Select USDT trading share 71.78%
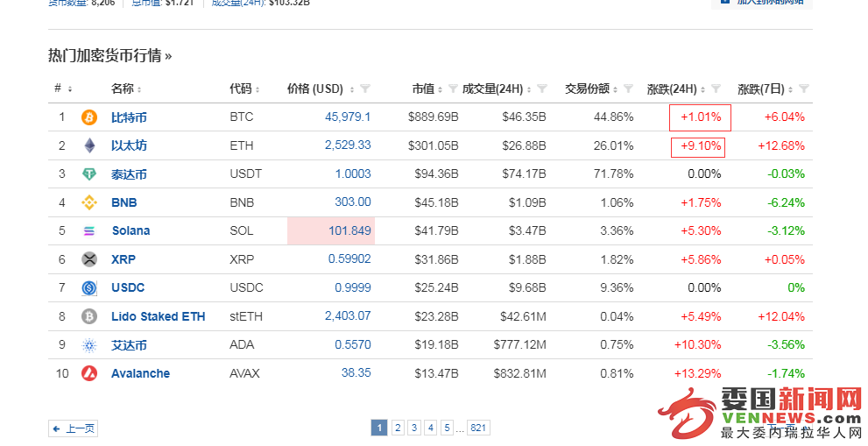The image size is (868, 446). click(613, 174)
